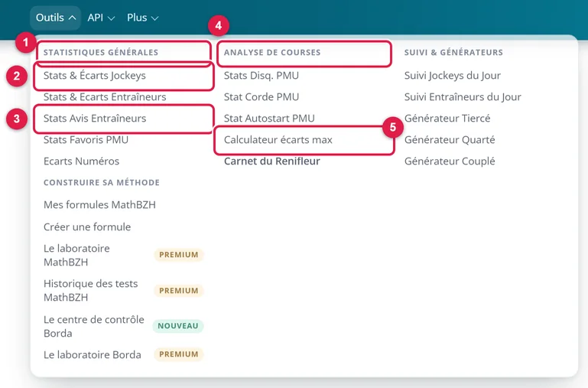Click PREMIUM badge beside Le laboratoire Borda
The image size is (588, 388).
point(179,354)
